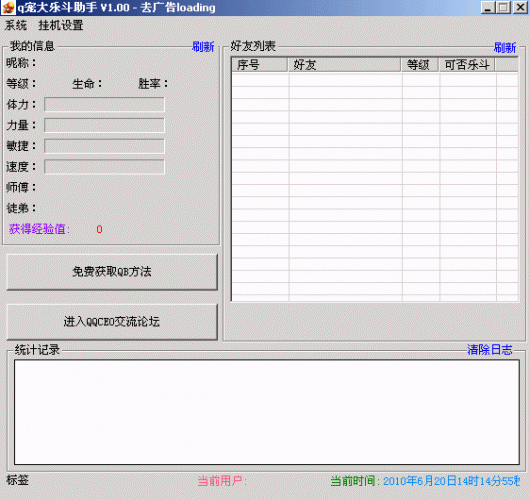Screen dimensions: 530x500
Task: Click the 免费获取QB方法 button
Action: pos(112,272)
